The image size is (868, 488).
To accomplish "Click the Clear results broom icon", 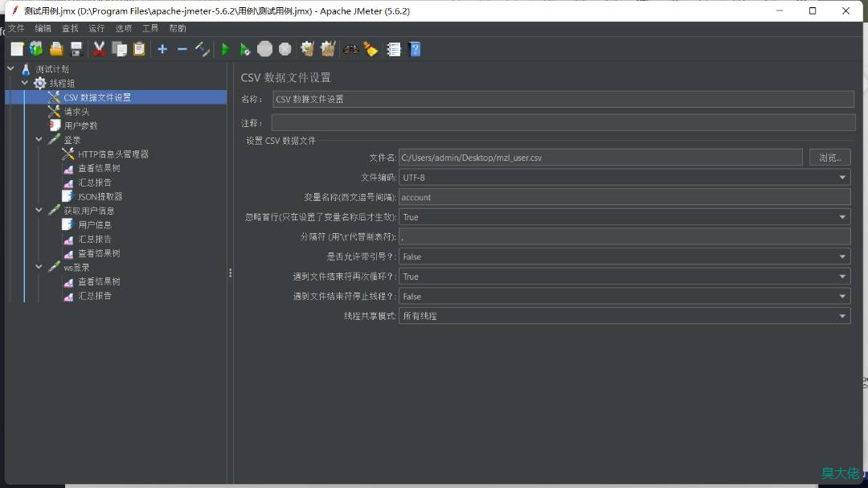I will pos(308,49).
